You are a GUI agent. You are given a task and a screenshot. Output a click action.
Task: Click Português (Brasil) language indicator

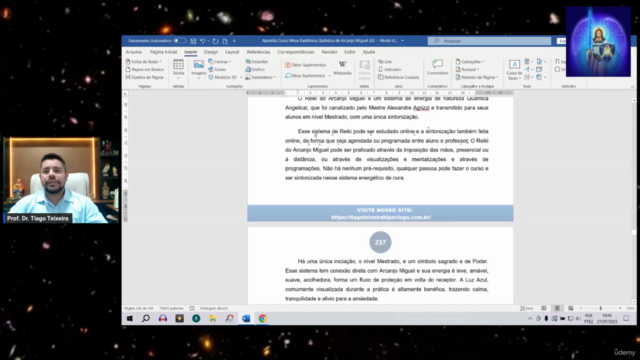tap(214, 309)
